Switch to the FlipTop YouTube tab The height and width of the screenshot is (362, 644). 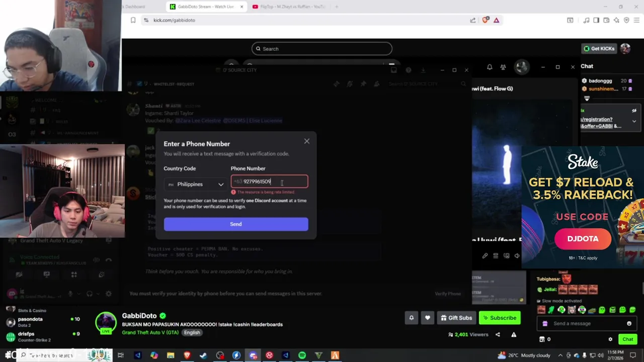pos(290,7)
